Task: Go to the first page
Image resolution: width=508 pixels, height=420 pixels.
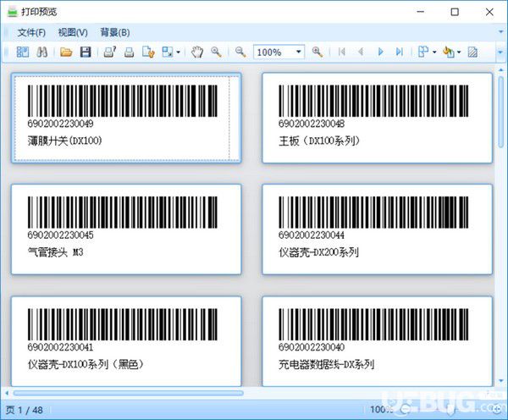Action: [x=341, y=52]
